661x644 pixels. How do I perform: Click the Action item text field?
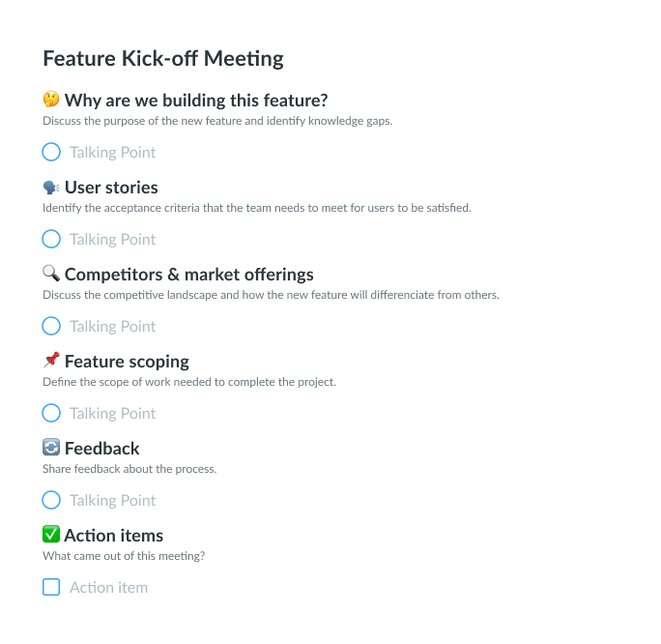109,588
